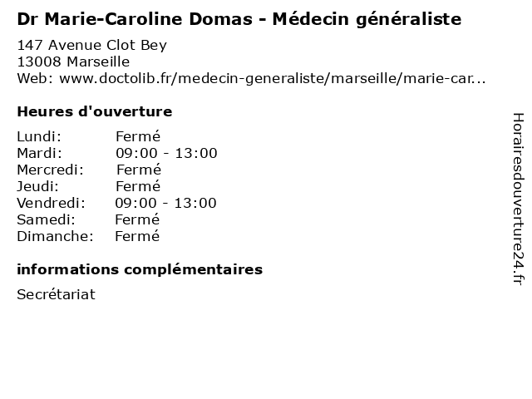
Task: Click the Samedi day label
Action: pos(46,219)
